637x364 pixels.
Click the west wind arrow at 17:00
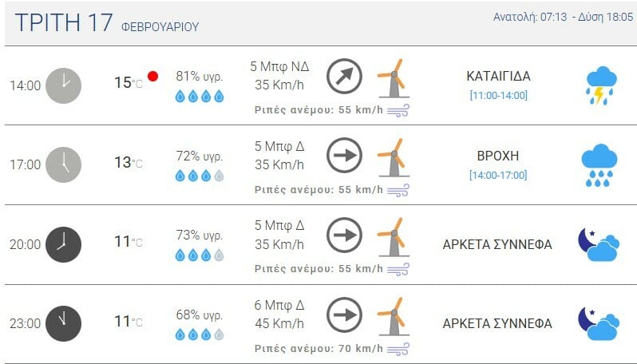(345, 156)
